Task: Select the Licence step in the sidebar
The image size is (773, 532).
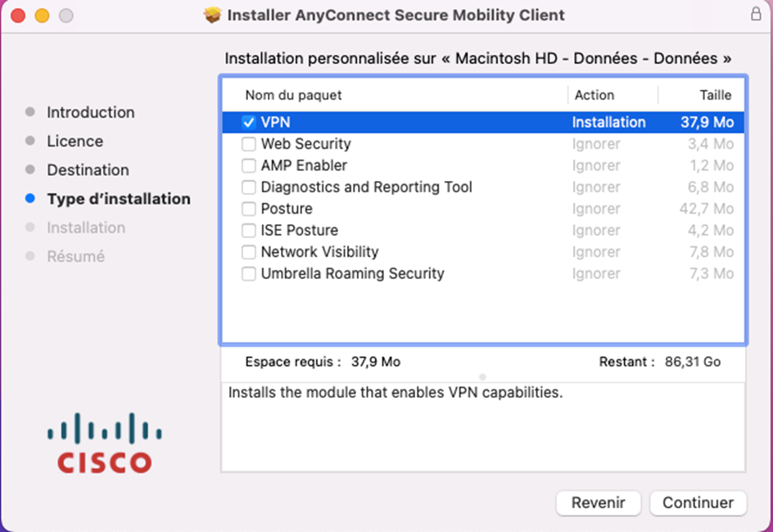Action: tap(75, 142)
